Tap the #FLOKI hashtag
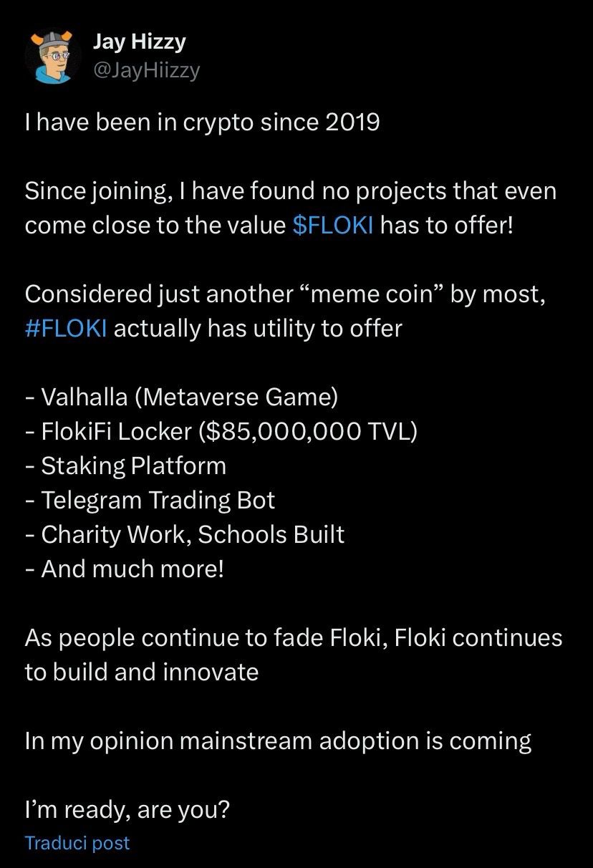 66,329
